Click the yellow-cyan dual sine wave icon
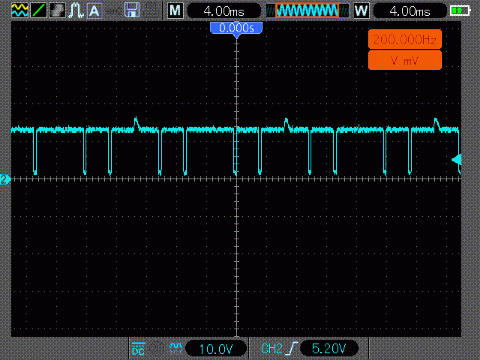This screenshot has height=360, width=480. [x=20, y=10]
